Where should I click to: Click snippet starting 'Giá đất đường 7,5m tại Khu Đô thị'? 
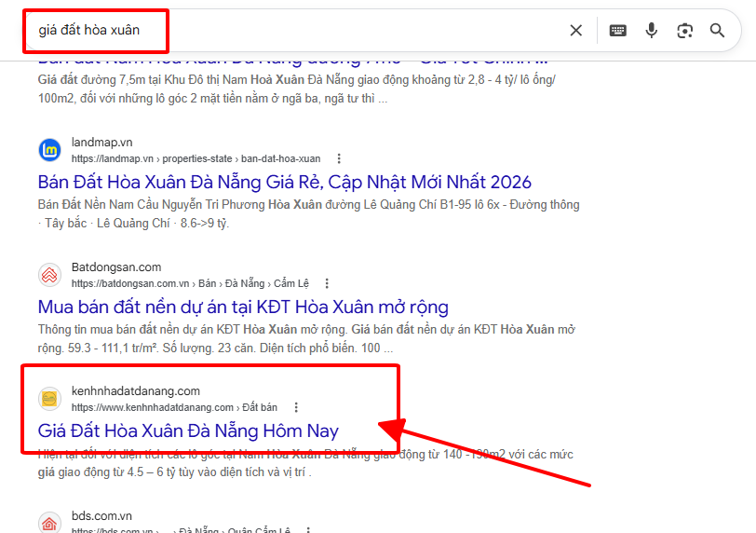coord(296,89)
